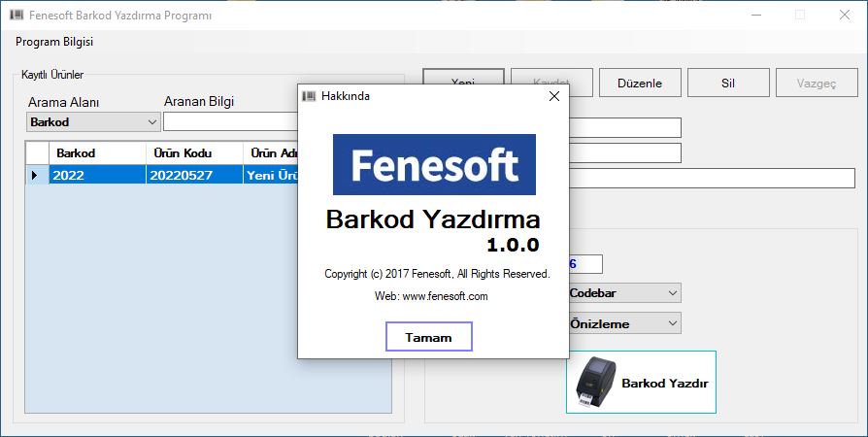Image resolution: width=868 pixels, height=437 pixels.
Task: Click the version 1.0.0 text
Action: pos(513,245)
